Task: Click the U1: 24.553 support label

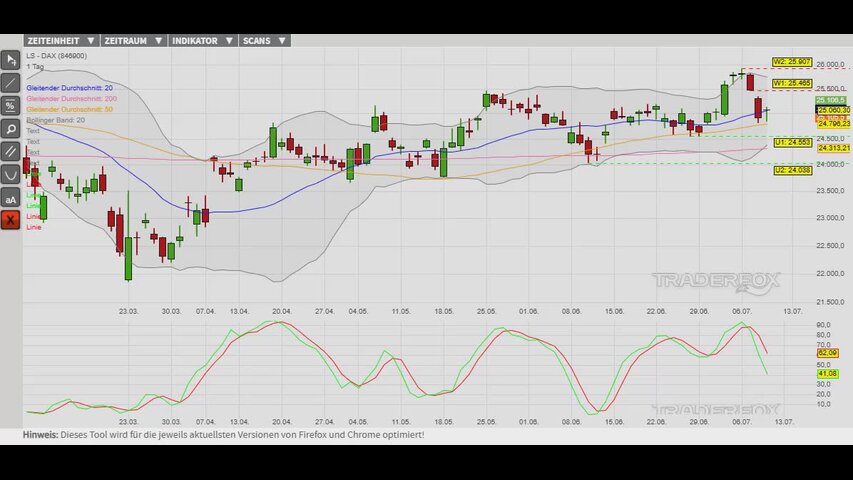Action: click(793, 143)
